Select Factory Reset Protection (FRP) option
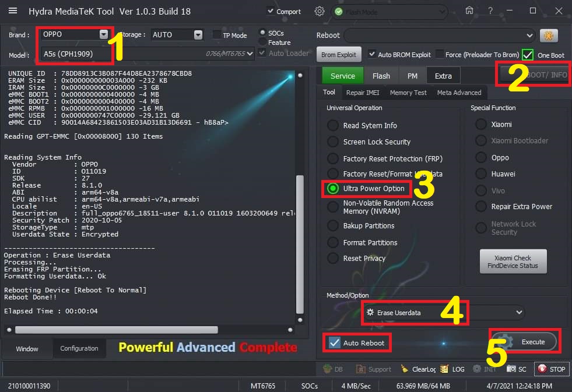Image resolution: width=572 pixels, height=392 pixels. tap(333, 158)
